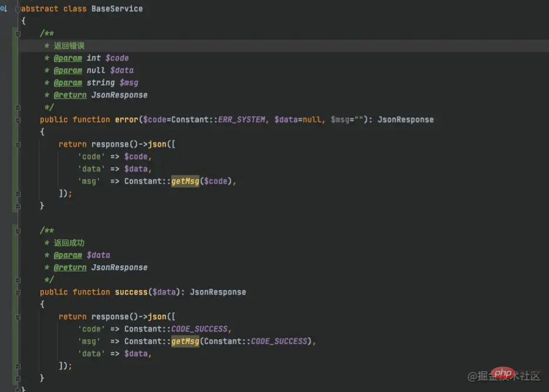Click 'data' key in the error function
This screenshot has height=392, width=549.
pyautogui.click(x=91, y=169)
